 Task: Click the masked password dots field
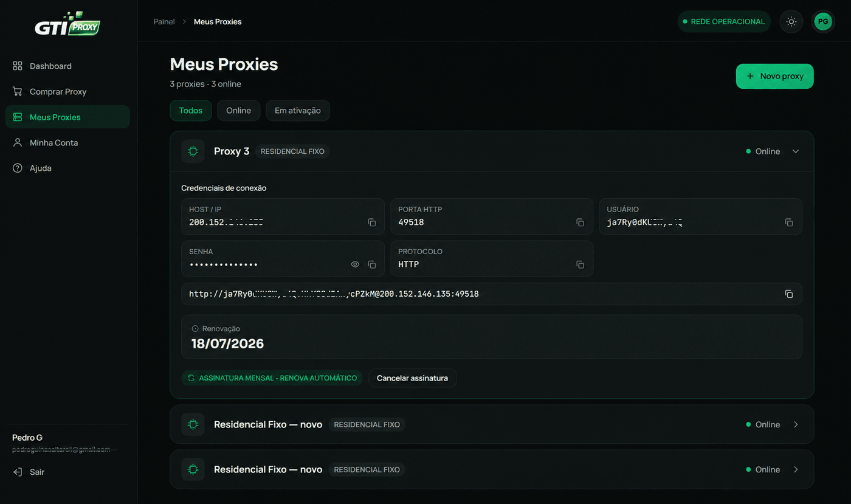point(224,264)
